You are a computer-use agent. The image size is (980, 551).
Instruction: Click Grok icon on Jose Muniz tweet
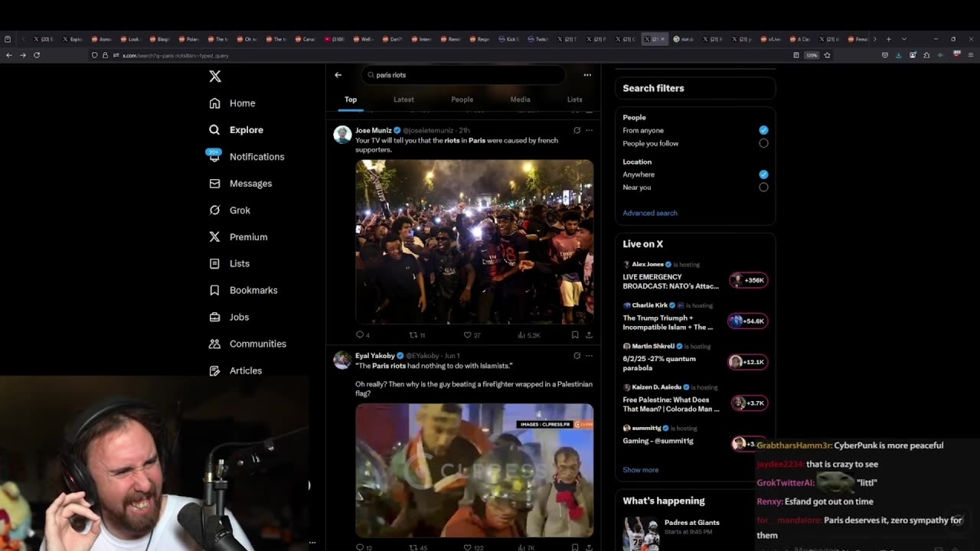point(577,130)
